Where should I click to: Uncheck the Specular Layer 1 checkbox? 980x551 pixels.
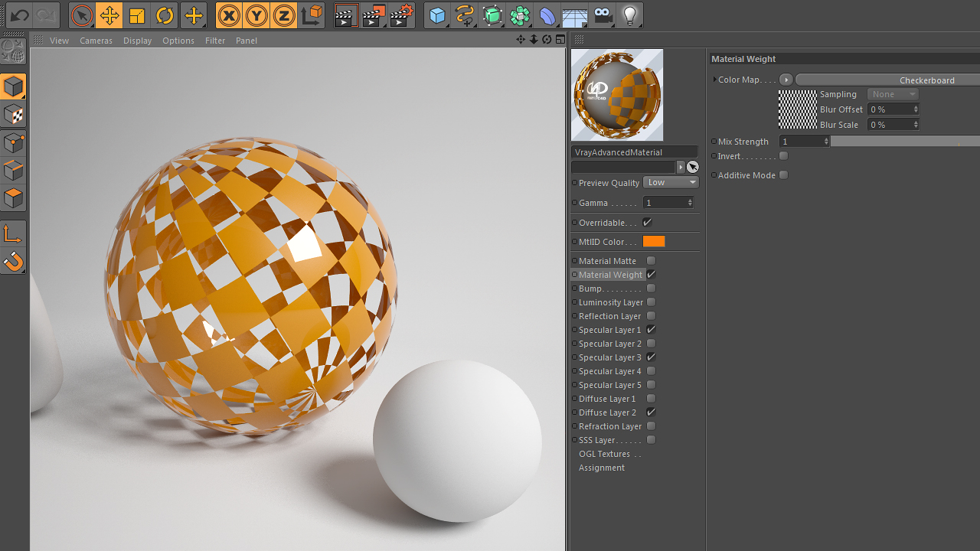(x=651, y=330)
